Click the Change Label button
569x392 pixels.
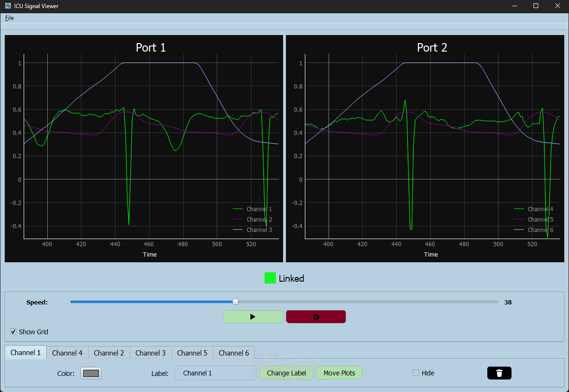click(286, 373)
